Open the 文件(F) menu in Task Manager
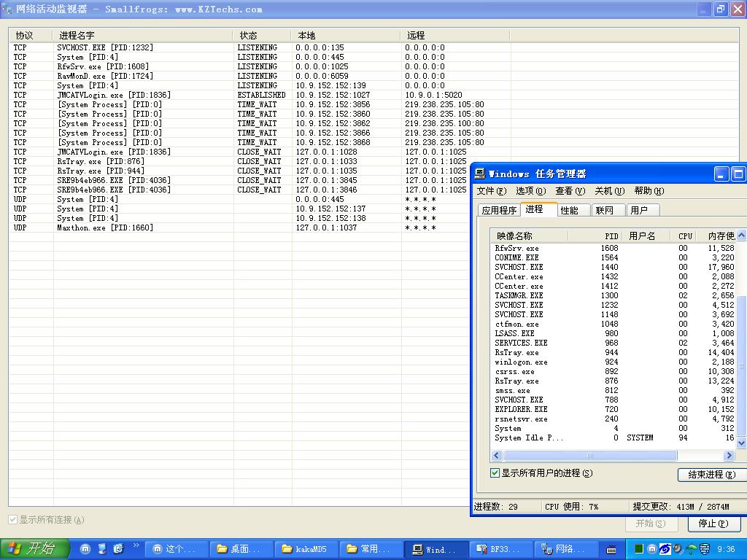 coord(491,191)
